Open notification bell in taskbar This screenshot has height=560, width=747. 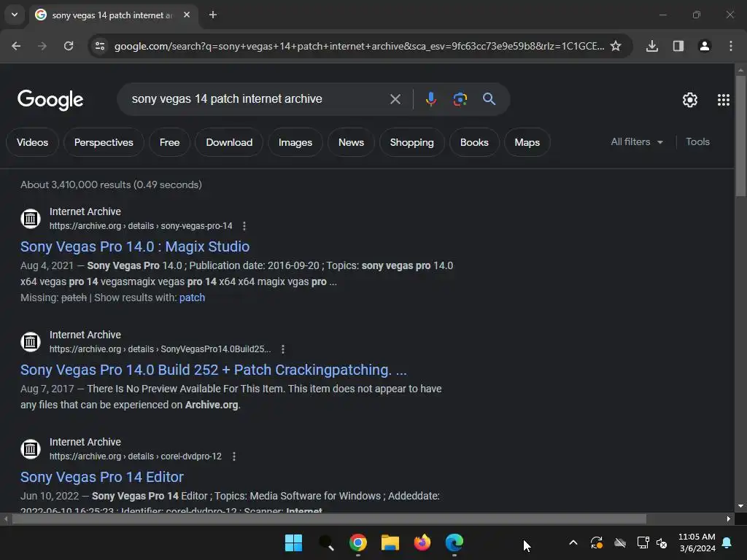[727, 542]
